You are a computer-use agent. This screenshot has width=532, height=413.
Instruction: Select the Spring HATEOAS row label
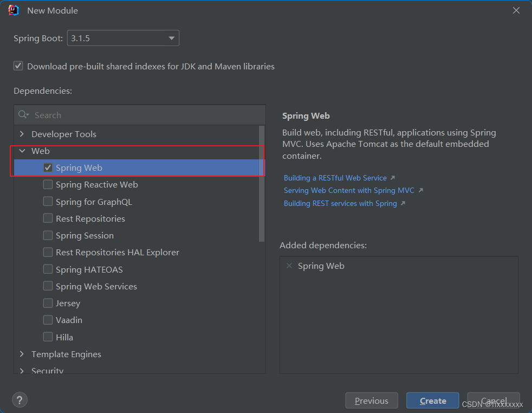point(89,269)
